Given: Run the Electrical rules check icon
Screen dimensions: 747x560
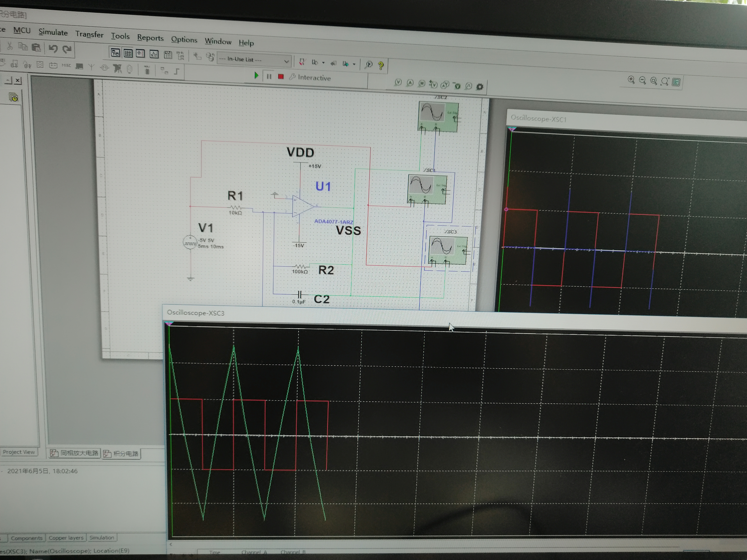Looking at the screenshot, I should click(x=302, y=62).
